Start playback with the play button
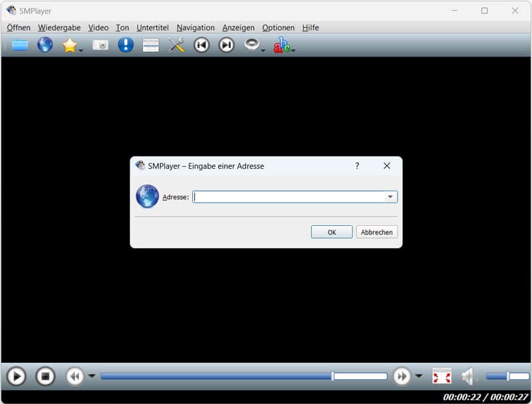532x404 pixels. (x=16, y=376)
